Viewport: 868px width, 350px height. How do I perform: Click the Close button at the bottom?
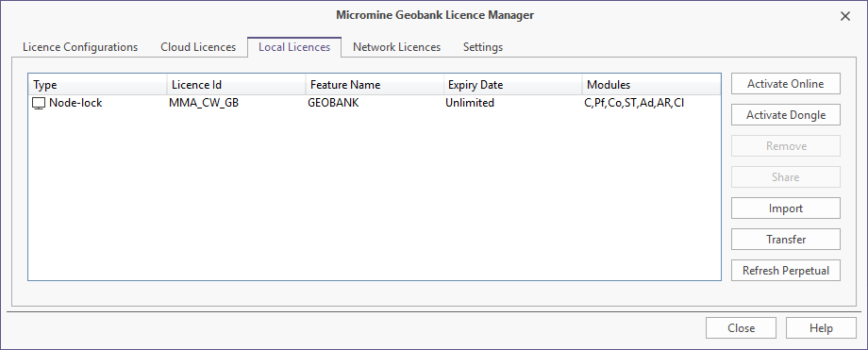coord(741,328)
